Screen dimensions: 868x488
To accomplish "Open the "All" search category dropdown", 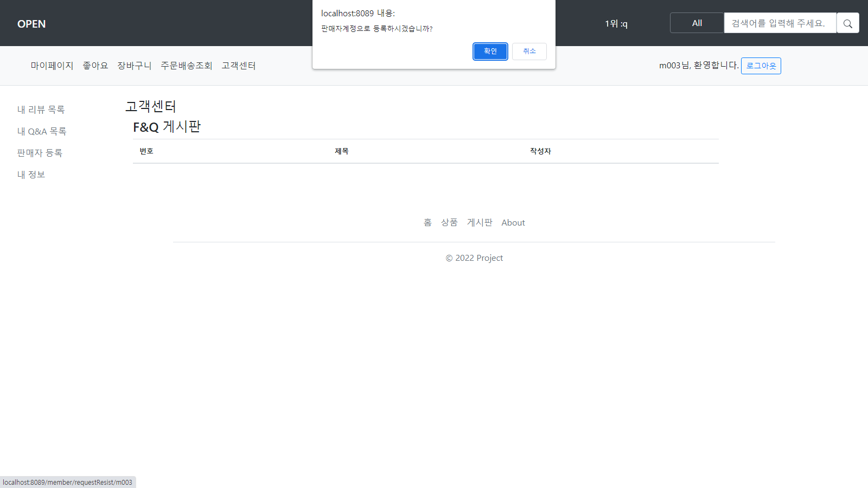I will click(x=697, y=23).
